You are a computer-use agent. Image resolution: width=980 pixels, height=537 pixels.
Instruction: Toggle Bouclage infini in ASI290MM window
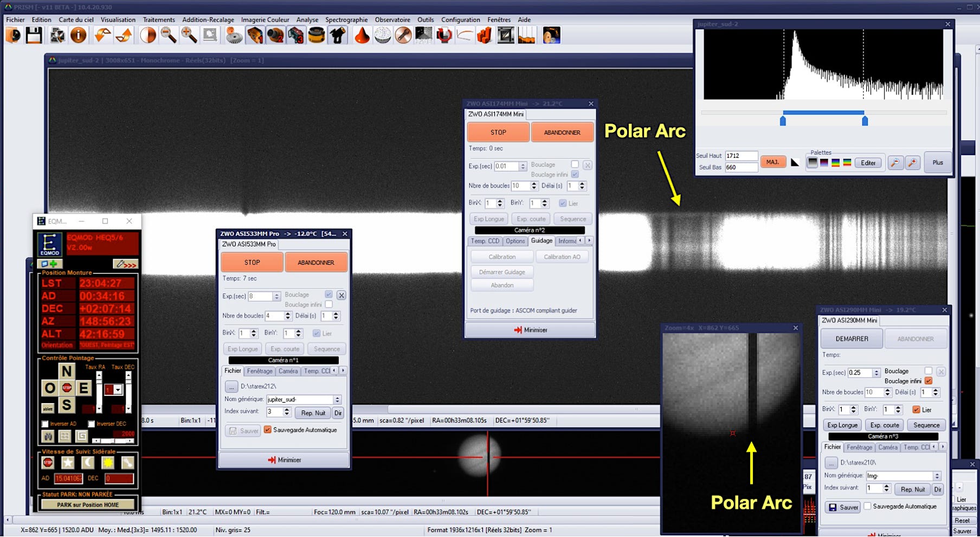point(929,381)
